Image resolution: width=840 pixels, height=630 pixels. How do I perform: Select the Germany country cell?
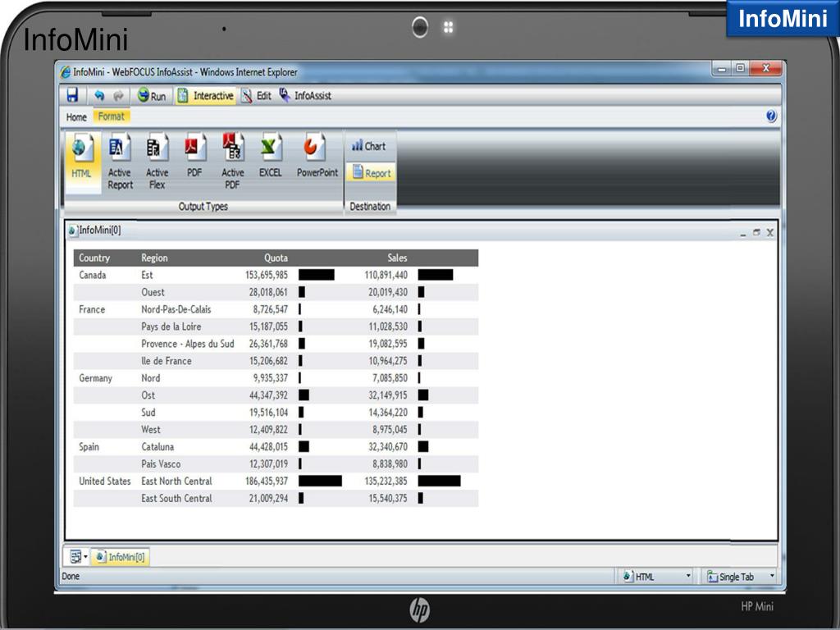point(95,378)
